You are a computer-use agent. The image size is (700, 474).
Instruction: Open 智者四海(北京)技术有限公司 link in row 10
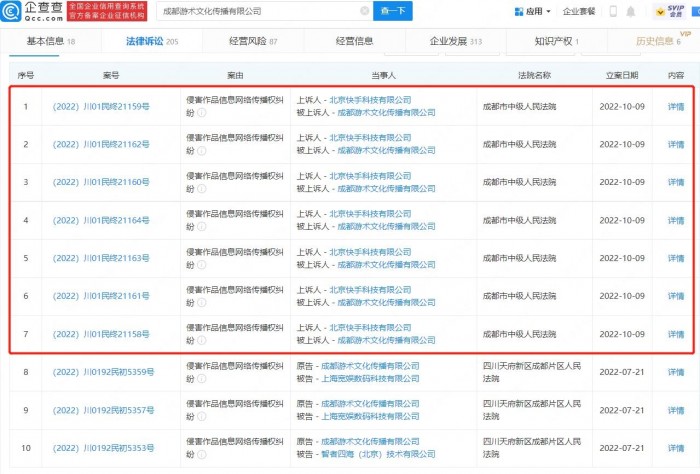(x=378, y=454)
